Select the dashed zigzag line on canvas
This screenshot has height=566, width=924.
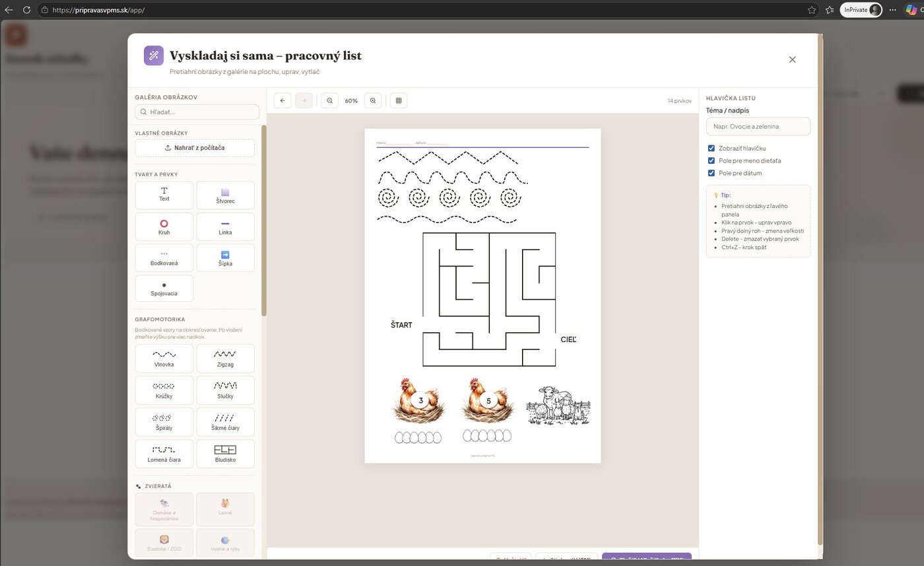[x=447, y=157]
